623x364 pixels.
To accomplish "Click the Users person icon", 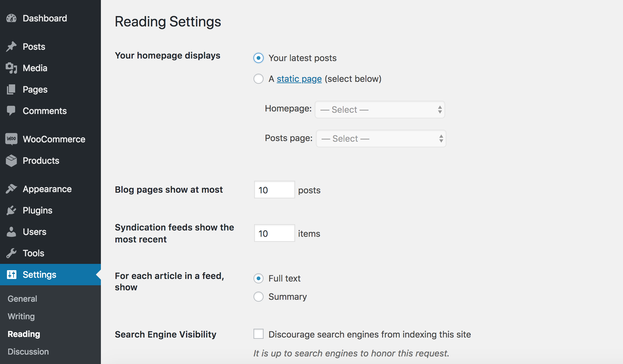I will 11,232.
